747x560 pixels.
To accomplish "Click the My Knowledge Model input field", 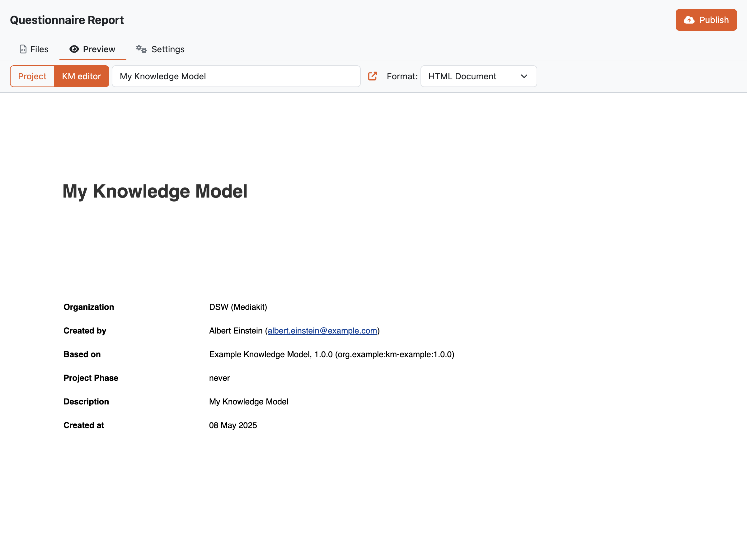I will click(236, 76).
